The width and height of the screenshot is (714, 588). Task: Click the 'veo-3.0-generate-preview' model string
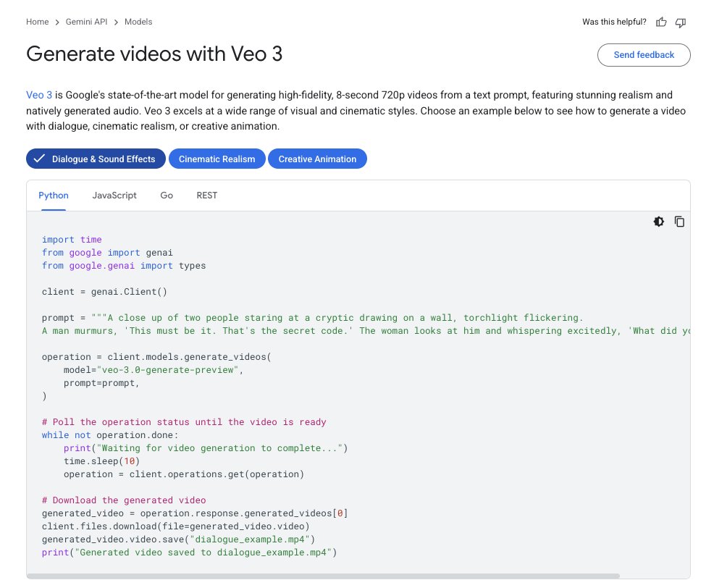pos(167,370)
